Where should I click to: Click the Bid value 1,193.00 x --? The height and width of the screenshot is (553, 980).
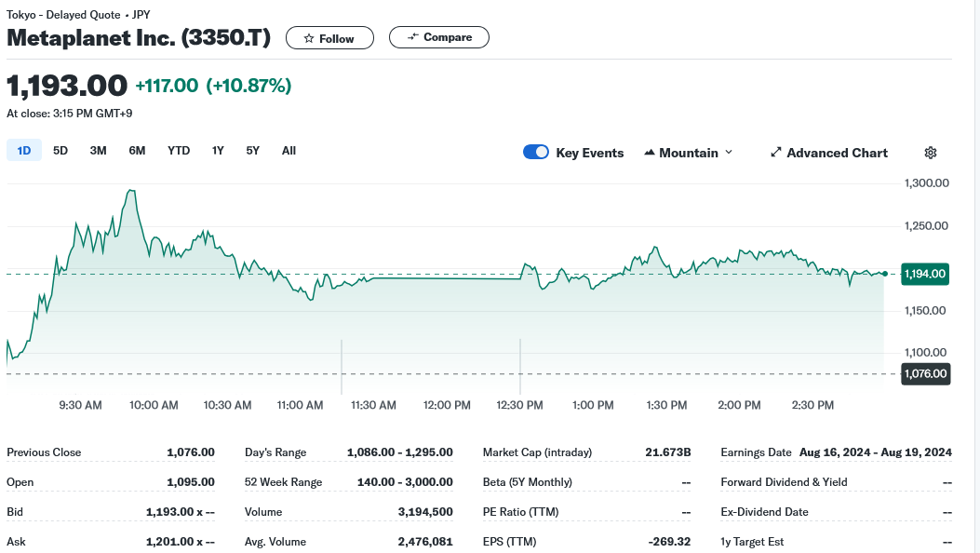(x=181, y=512)
